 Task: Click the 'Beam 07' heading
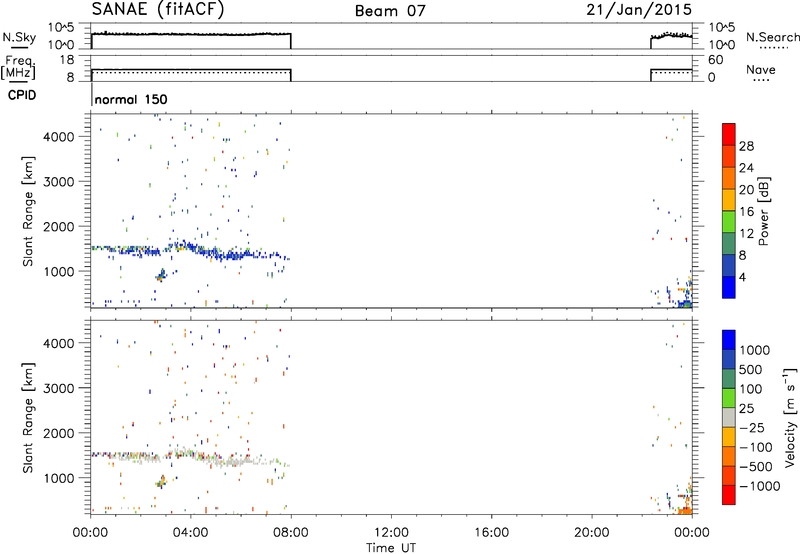(x=390, y=11)
